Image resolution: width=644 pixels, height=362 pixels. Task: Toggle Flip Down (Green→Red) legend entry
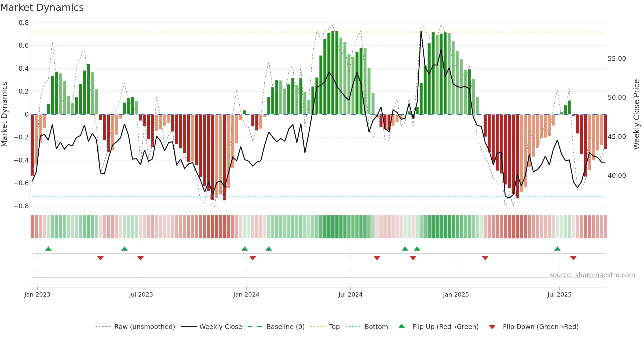tap(533, 327)
